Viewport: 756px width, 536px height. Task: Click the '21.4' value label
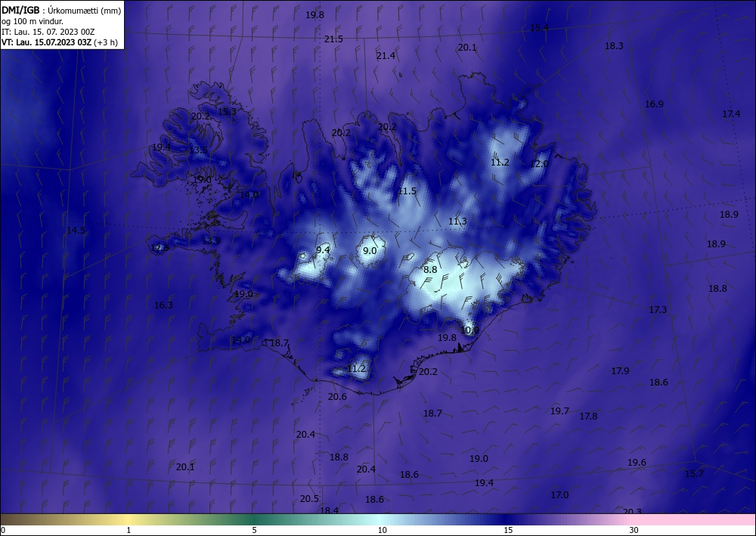point(386,56)
